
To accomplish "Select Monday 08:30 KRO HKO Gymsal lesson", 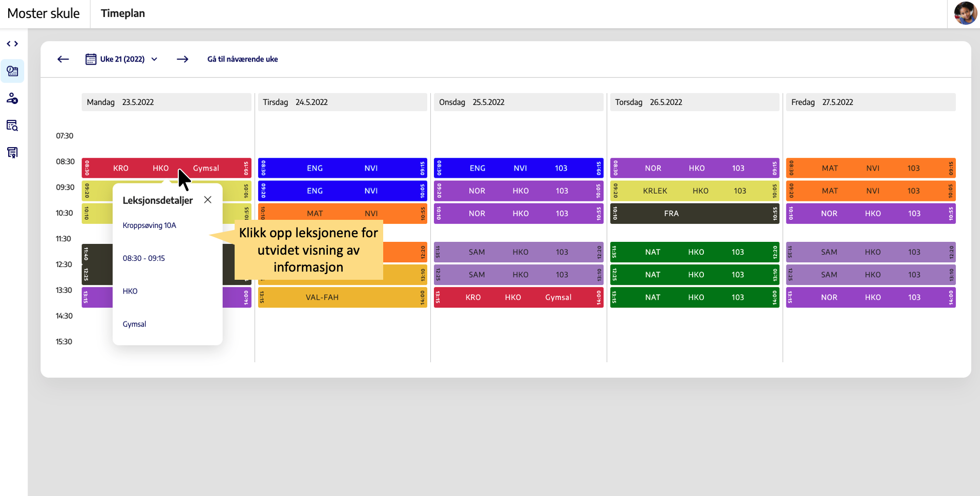I will click(166, 168).
